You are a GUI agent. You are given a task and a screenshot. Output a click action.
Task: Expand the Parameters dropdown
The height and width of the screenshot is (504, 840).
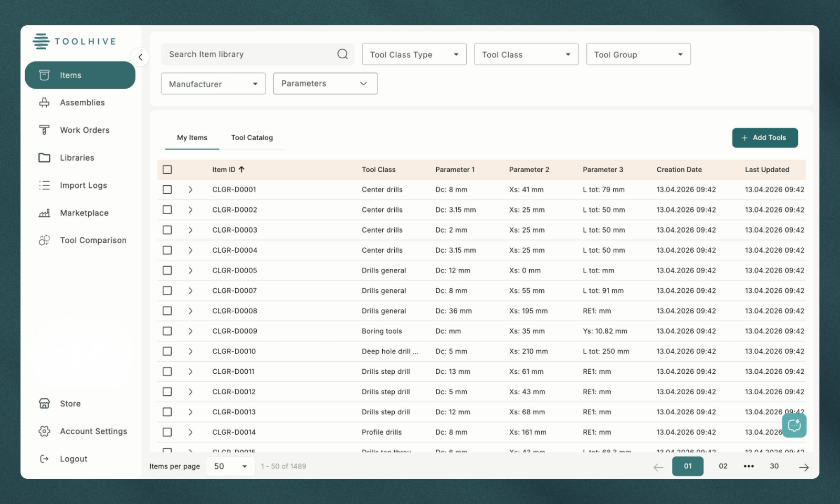coord(325,83)
